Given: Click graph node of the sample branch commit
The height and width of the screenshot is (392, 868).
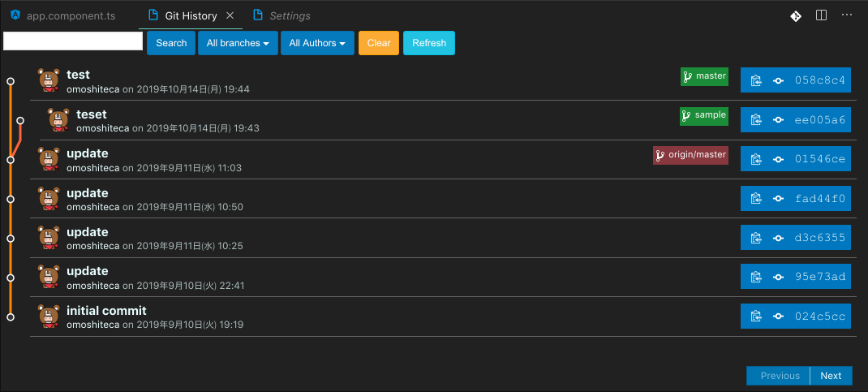Looking at the screenshot, I should point(20,120).
